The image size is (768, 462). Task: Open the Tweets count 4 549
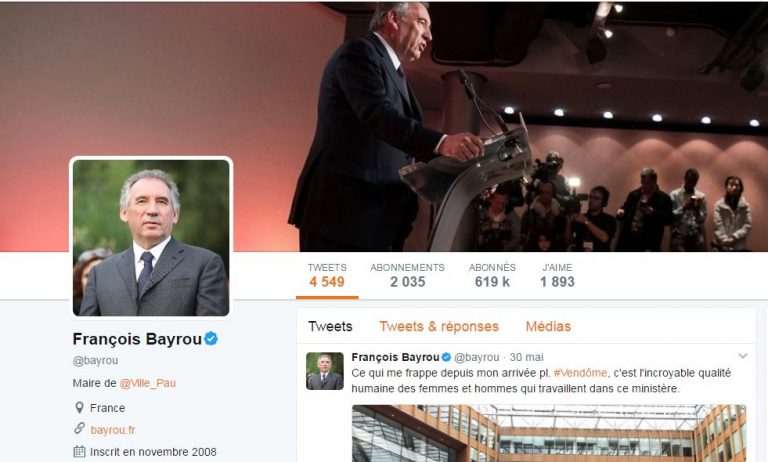point(327,275)
